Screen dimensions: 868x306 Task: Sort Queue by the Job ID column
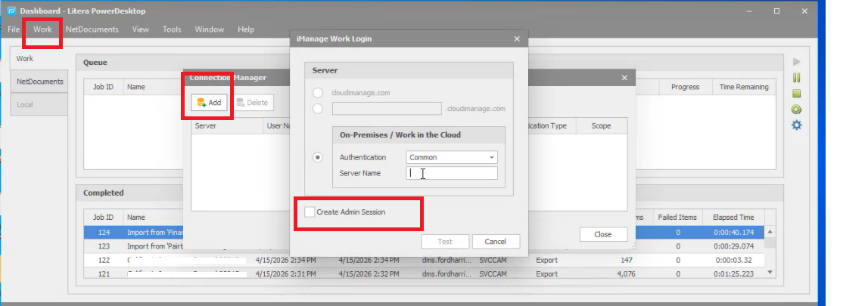[x=104, y=87]
